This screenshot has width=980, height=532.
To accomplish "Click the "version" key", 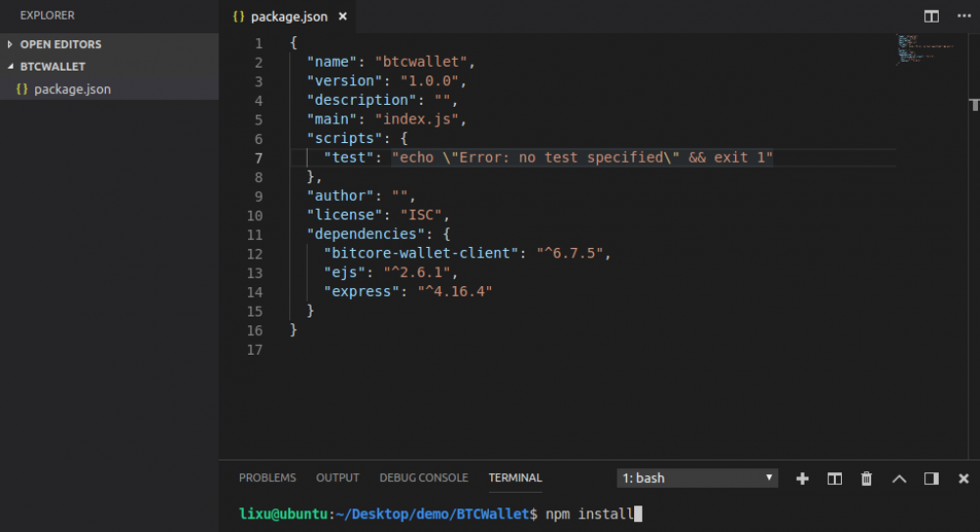I will pos(344,81).
